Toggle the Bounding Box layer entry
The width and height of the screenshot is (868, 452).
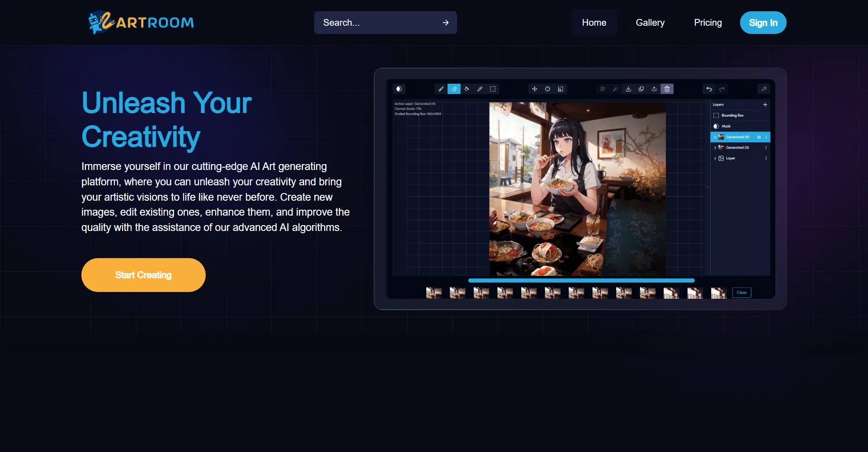(x=732, y=115)
